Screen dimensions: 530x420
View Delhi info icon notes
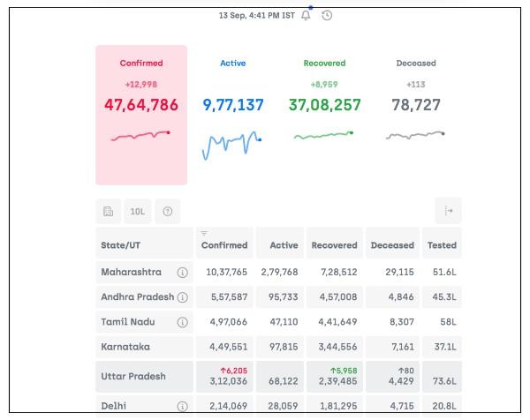point(182,407)
